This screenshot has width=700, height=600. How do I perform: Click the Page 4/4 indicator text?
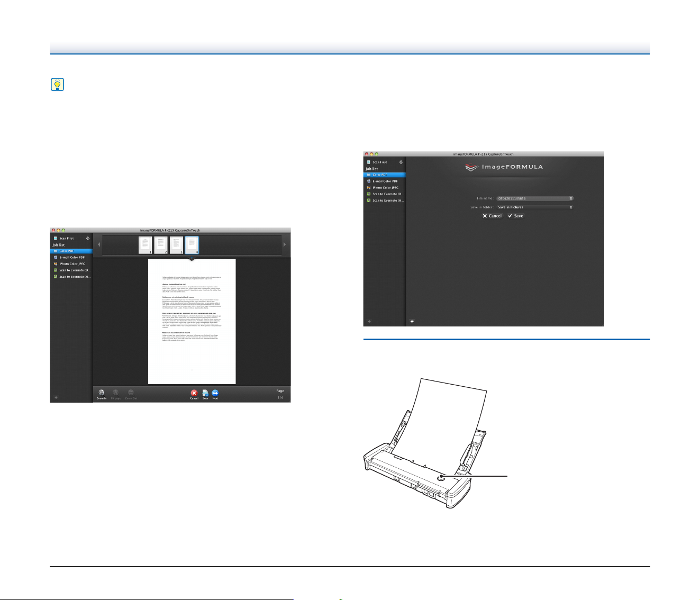tap(280, 394)
